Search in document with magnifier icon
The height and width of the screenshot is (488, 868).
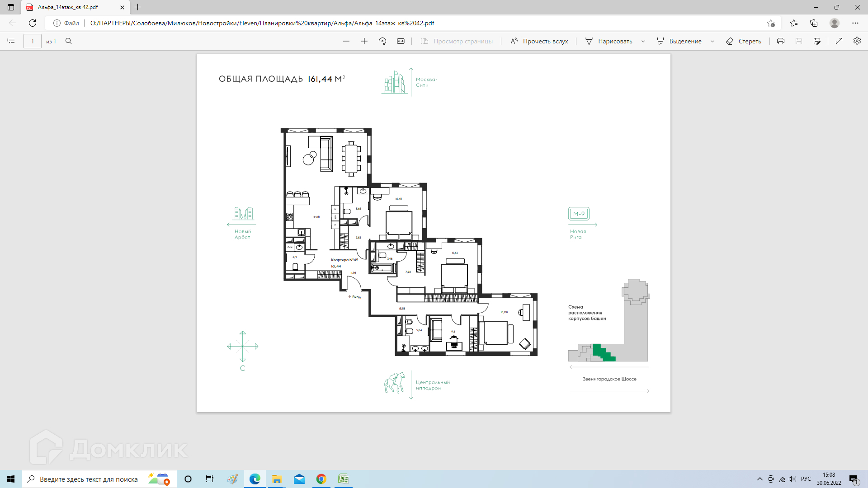coord(69,41)
